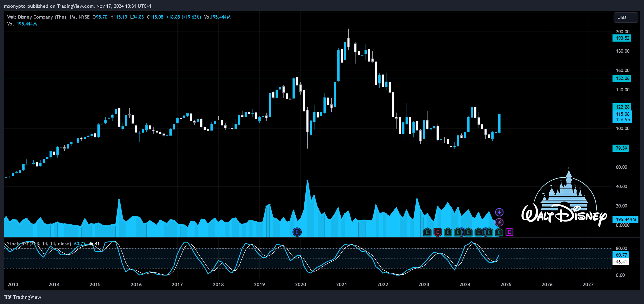644x304 pixels.
Task: Click the purple lightning bolt circle icon
Action: click(x=499, y=222)
